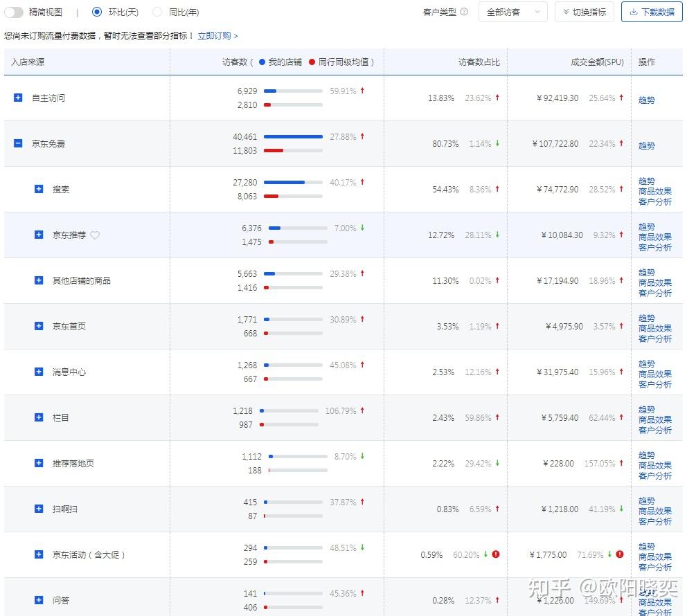This screenshot has height=616, width=696.
Task: Open the 立即订购 link
Action: coord(217,35)
